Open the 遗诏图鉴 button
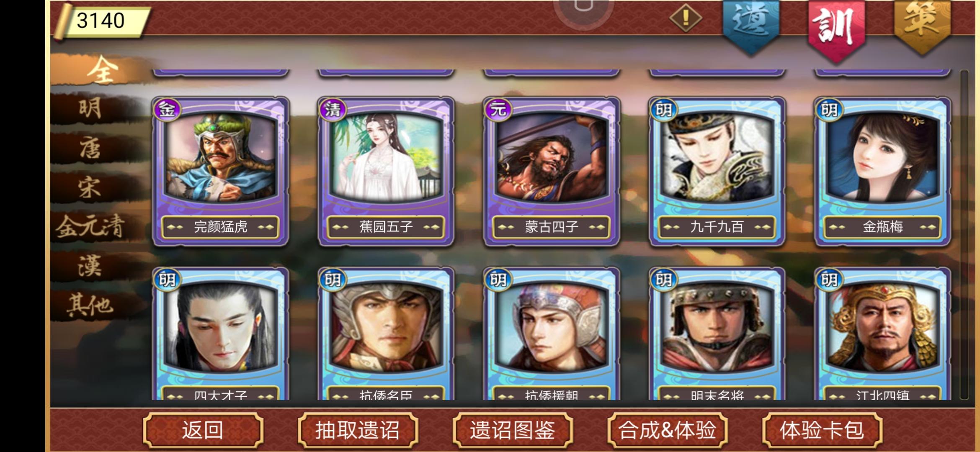 point(513,430)
